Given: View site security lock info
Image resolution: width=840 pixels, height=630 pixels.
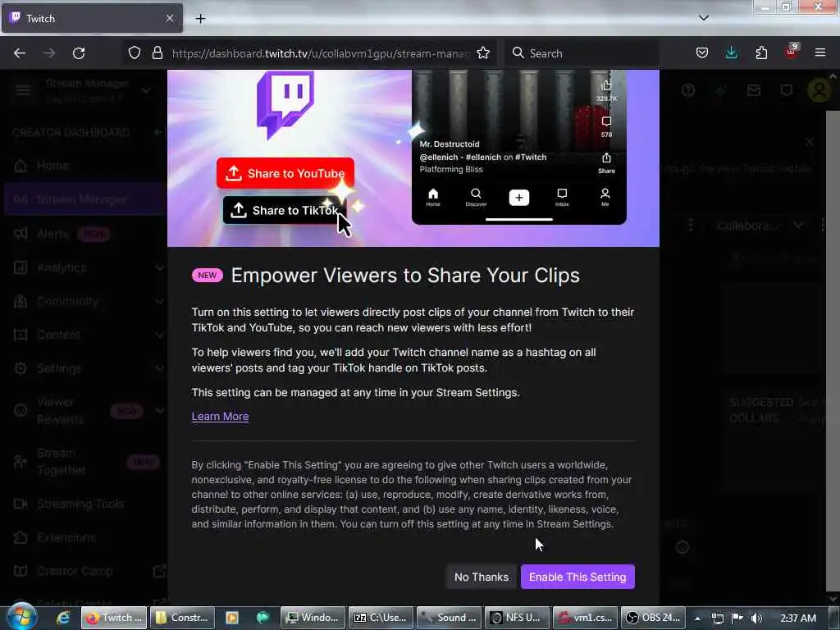Looking at the screenshot, I should click(x=157, y=53).
